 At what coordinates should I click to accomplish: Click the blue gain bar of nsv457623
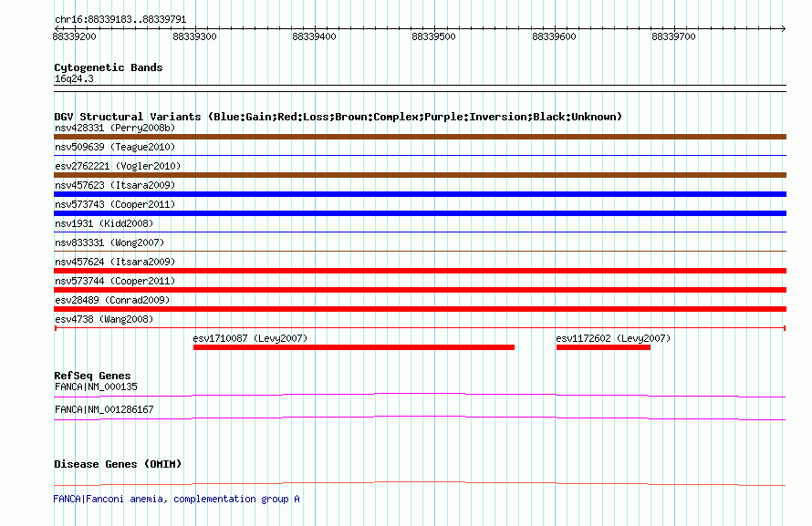click(x=420, y=194)
